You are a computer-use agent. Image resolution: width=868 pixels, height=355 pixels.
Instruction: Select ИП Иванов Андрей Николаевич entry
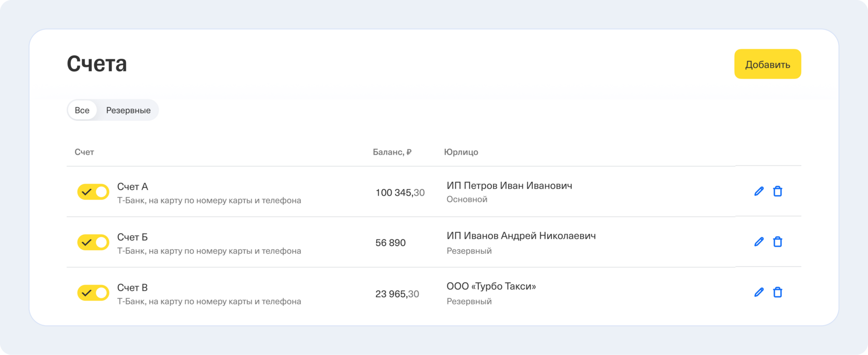pyautogui.click(x=521, y=236)
